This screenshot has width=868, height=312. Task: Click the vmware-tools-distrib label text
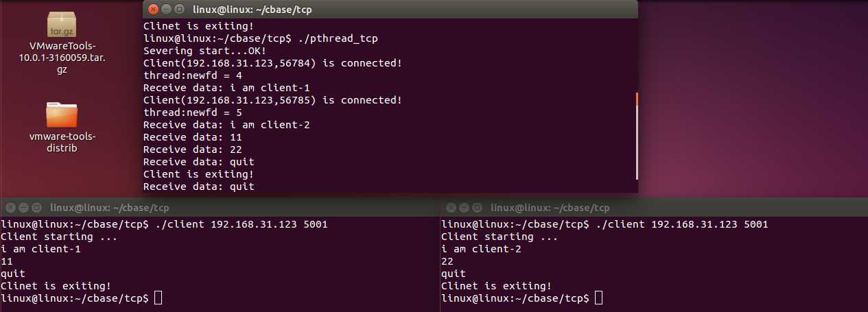[x=62, y=142]
